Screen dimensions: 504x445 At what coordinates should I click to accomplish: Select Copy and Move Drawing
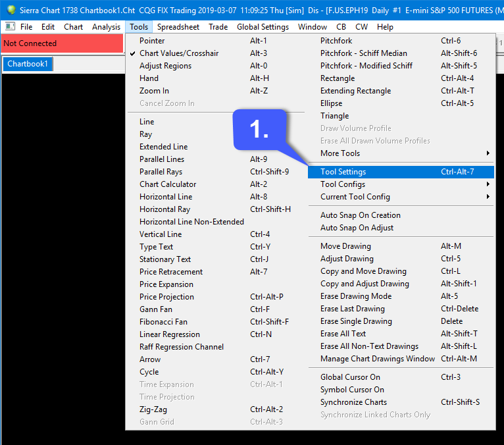click(401, 271)
